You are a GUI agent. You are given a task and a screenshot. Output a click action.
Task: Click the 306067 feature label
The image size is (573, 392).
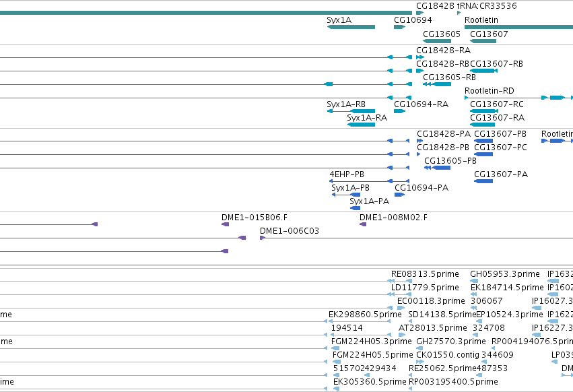[x=487, y=301]
